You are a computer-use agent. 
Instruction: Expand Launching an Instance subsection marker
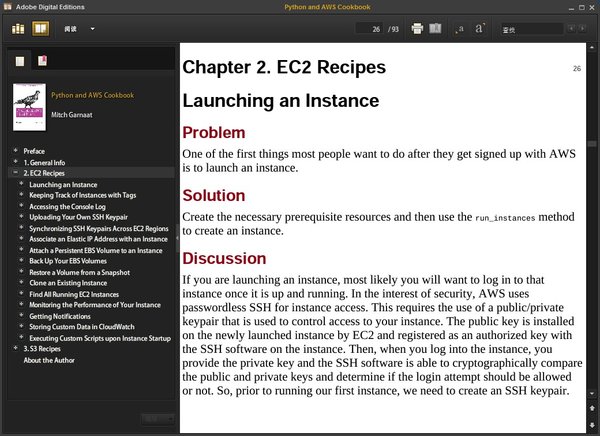(21, 184)
